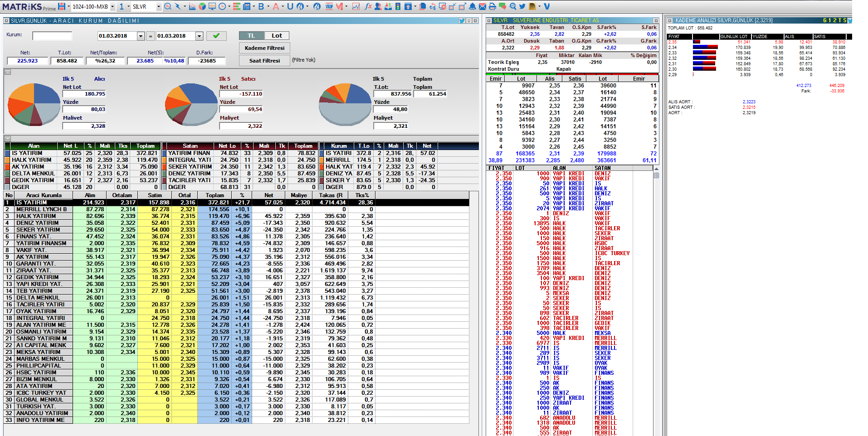Select the INFO YATIRIM ME row
Screen dimensions: 868x436
coord(236,420)
